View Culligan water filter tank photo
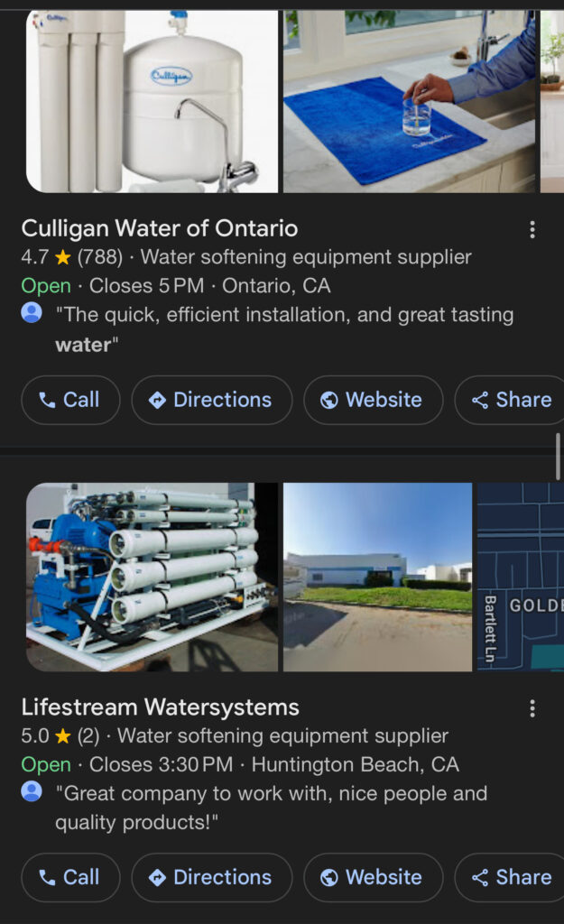Image resolution: width=564 pixels, height=924 pixels. (x=152, y=99)
